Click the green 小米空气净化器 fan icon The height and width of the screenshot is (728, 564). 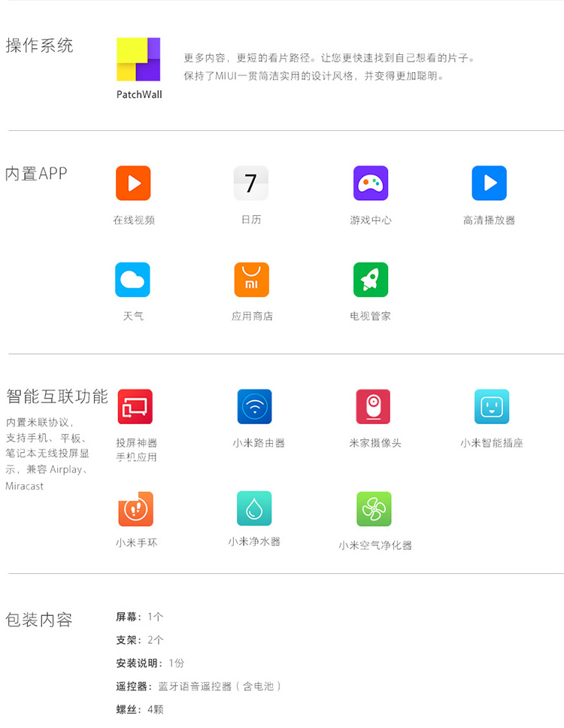pyautogui.click(x=374, y=509)
